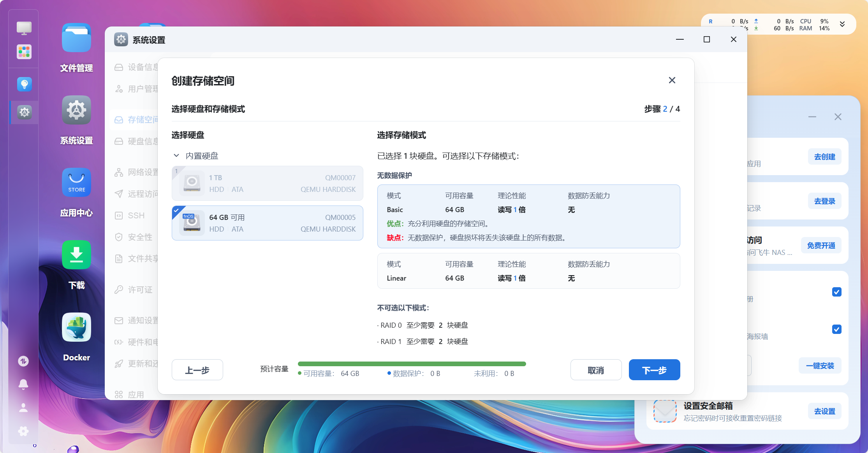Click the lightbulb tips icon in the dock

click(x=24, y=84)
